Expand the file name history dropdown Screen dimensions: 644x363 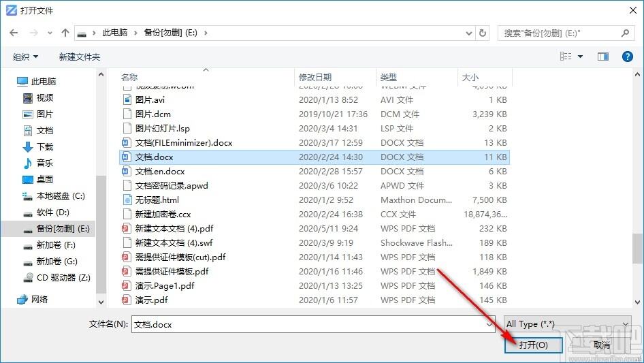point(489,324)
